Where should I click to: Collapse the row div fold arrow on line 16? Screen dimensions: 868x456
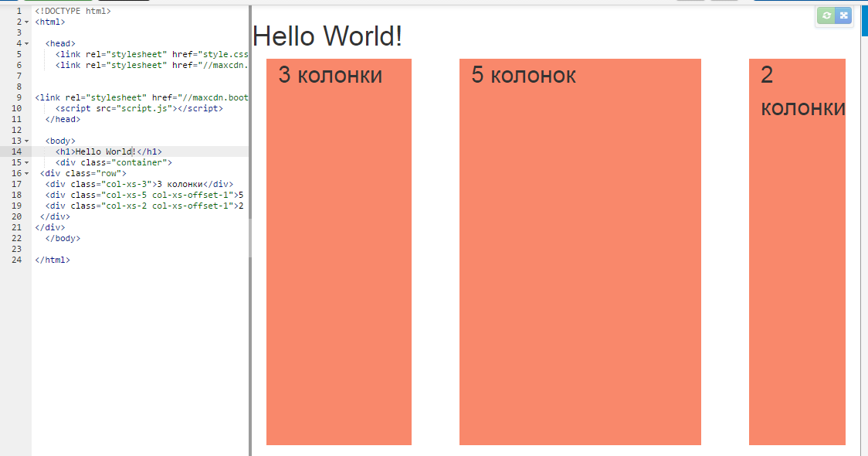click(x=25, y=173)
